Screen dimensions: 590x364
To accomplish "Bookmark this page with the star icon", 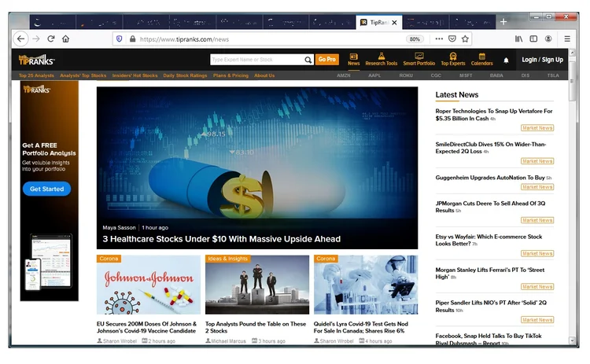I will pos(465,39).
